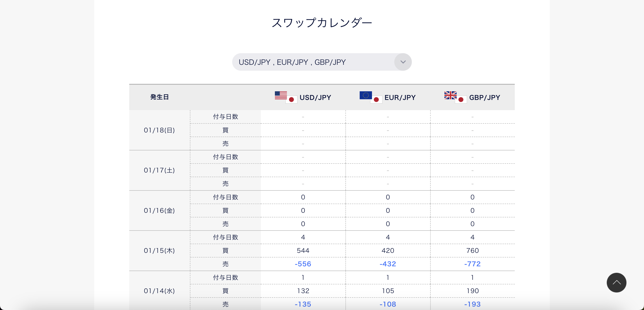Click the EU flag icon for EUR/JPY
The image size is (644, 310).
coord(365,95)
